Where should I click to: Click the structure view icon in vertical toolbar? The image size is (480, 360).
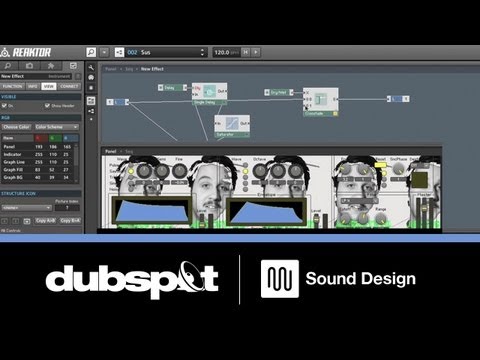[91, 111]
